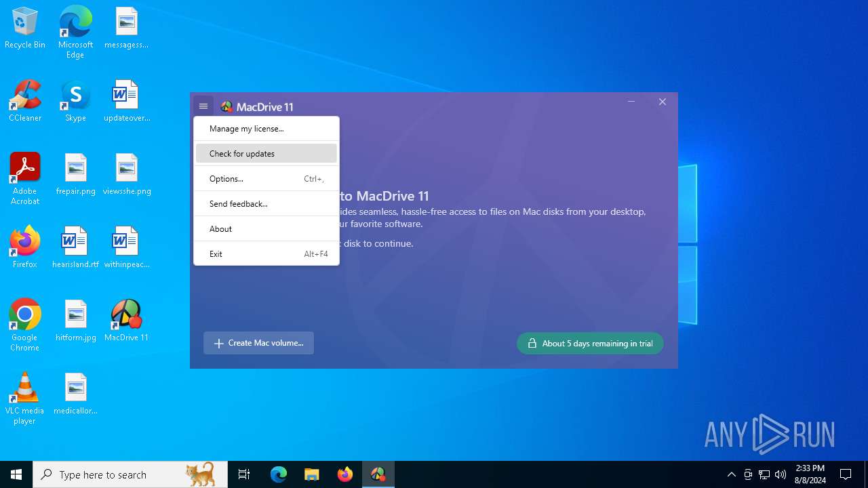Image resolution: width=868 pixels, height=488 pixels.
Task: Launch Firefox from the taskbar
Action: 344,474
